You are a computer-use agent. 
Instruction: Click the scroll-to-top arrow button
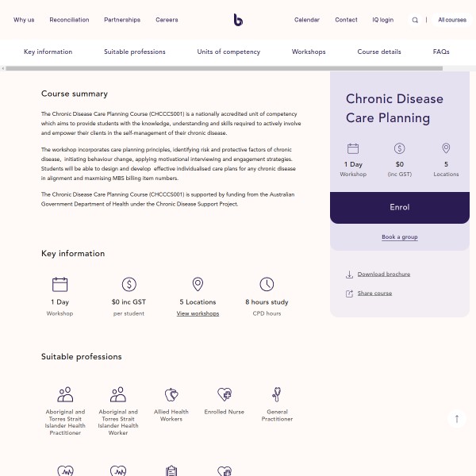(x=457, y=419)
